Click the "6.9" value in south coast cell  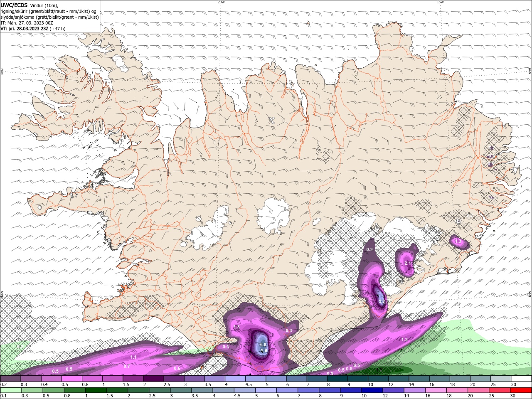264,351
